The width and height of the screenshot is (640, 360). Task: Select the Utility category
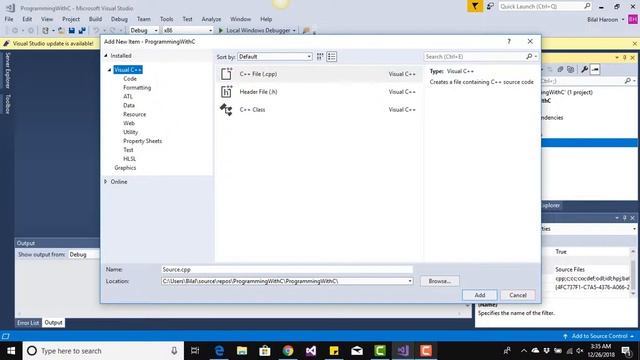point(130,132)
